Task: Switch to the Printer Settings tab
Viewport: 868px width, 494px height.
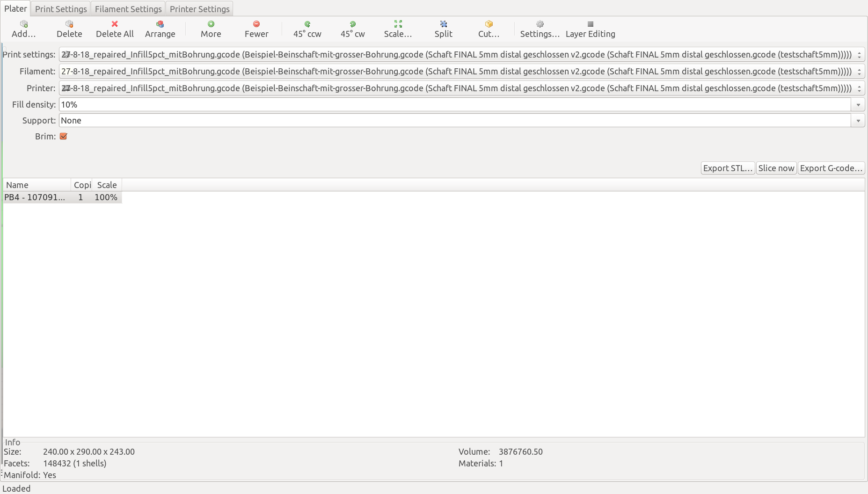Action: tap(200, 9)
